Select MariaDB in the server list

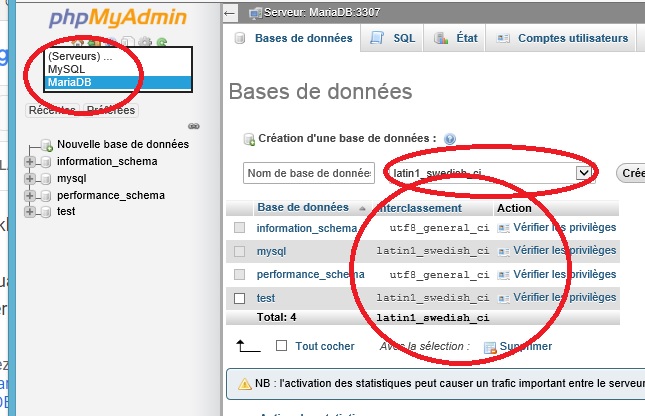coord(118,82)
